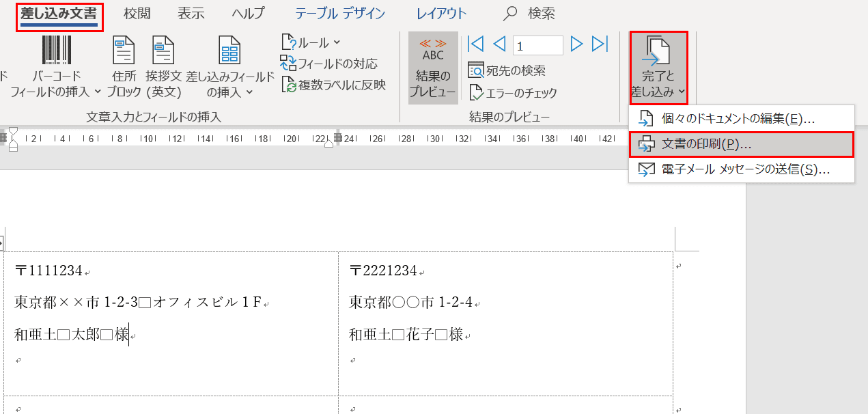
Task: Open the ヘルプ tab
Action: [248, 14]
